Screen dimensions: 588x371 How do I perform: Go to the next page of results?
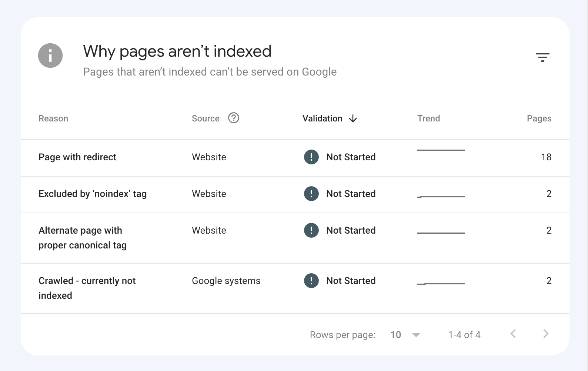[x=545, y=334]
